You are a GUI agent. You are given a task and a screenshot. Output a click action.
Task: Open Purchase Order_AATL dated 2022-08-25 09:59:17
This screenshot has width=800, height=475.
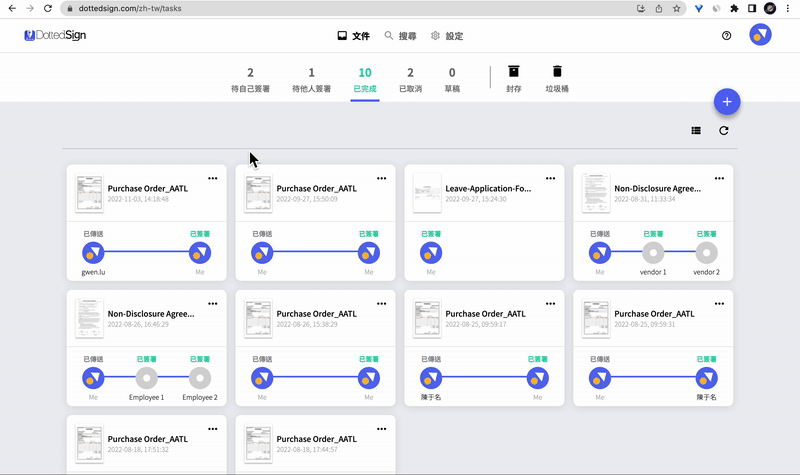(x=485, y=314)
